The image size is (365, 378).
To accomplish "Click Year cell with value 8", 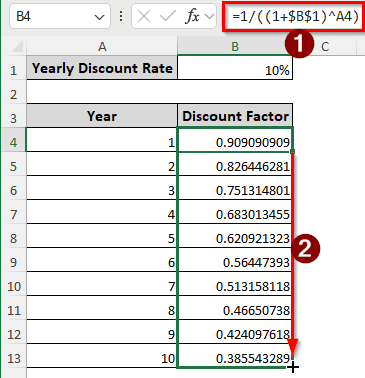I will 102,308.
